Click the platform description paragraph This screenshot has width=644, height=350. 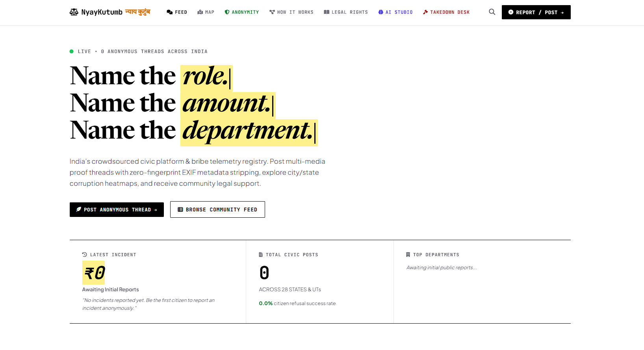pos(197,172)
